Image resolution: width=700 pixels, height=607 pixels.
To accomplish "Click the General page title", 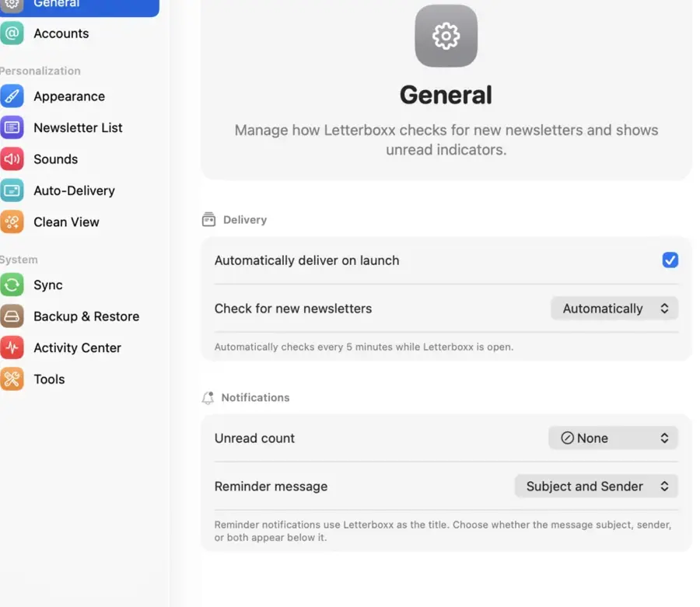I will tap(446, 95).
